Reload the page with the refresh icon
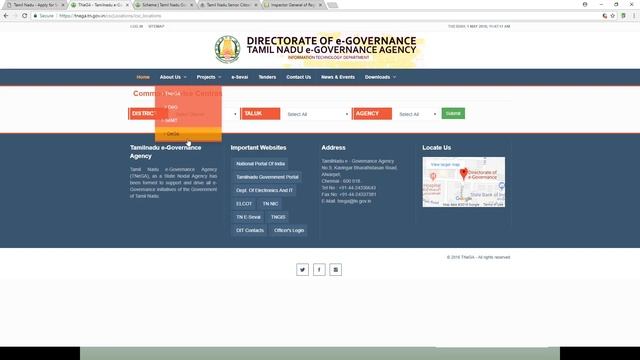Viewport: 640px width, 360px height. click(x=24, y=16)
